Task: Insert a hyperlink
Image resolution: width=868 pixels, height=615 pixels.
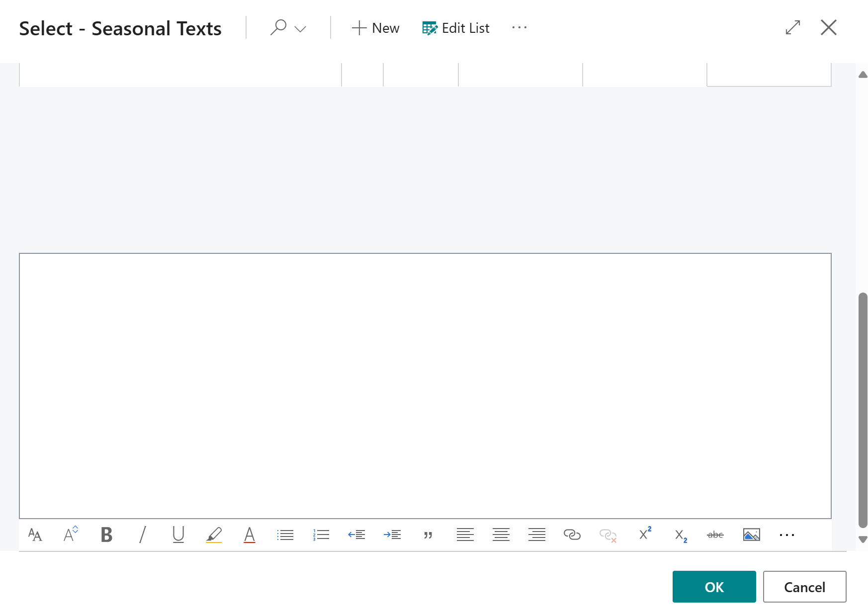Action: 572,535
